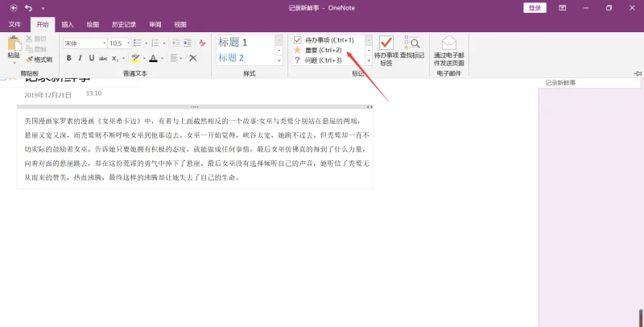Image resolution: width=644 pixels, height=327 pixels.
Task: Click the Cut (剪切) scissors command
Action: click(36, 39)
